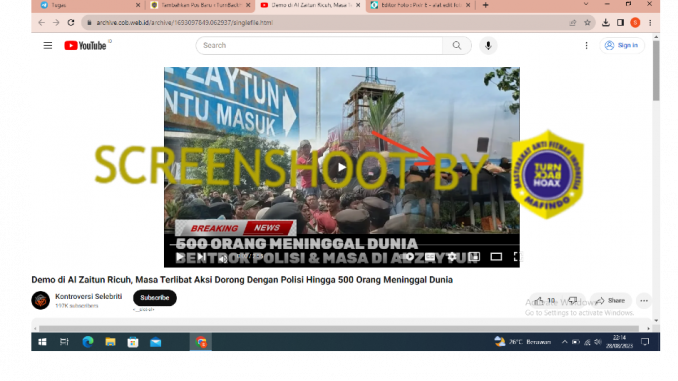
Task: Like the video with thumbs up
Action: click(x=544, y=301)
